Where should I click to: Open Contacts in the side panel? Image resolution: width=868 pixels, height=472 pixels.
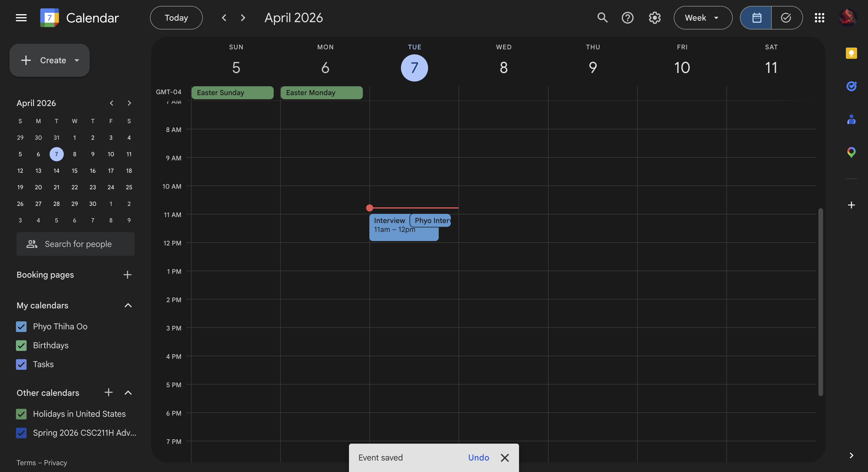pyautogui.click(x=851, y=119)
